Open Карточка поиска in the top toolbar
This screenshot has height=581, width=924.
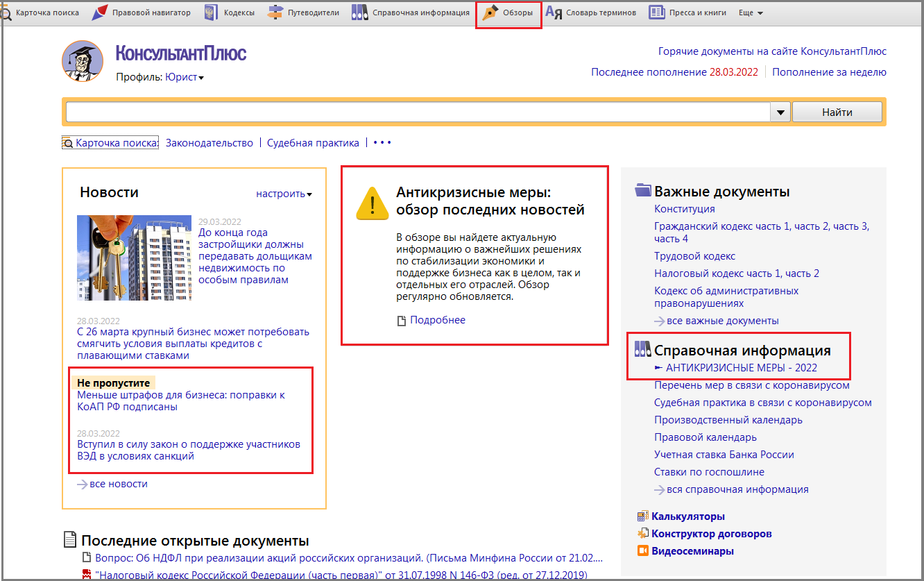(x=40, y=12)
